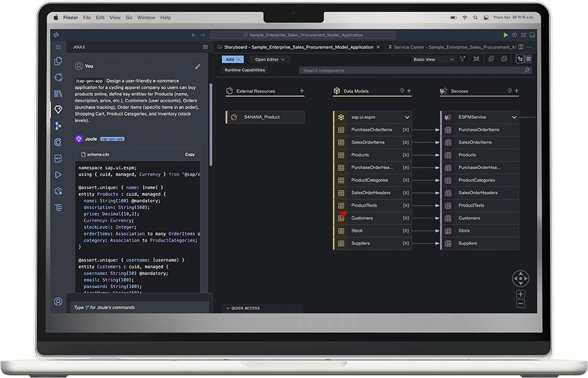Switch to graph layout view toggle
Screen dimensions: 588x378
(520, 59)
